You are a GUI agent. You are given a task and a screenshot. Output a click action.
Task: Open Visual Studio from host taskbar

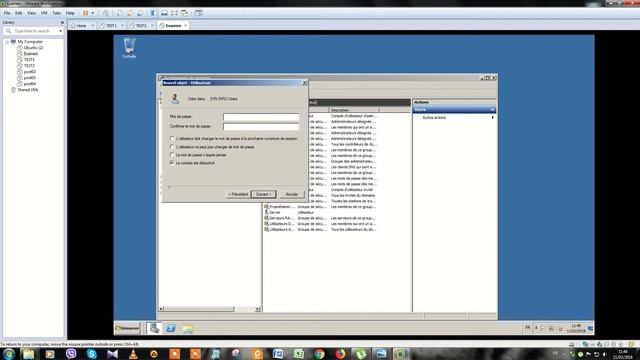tap(112, 354)
